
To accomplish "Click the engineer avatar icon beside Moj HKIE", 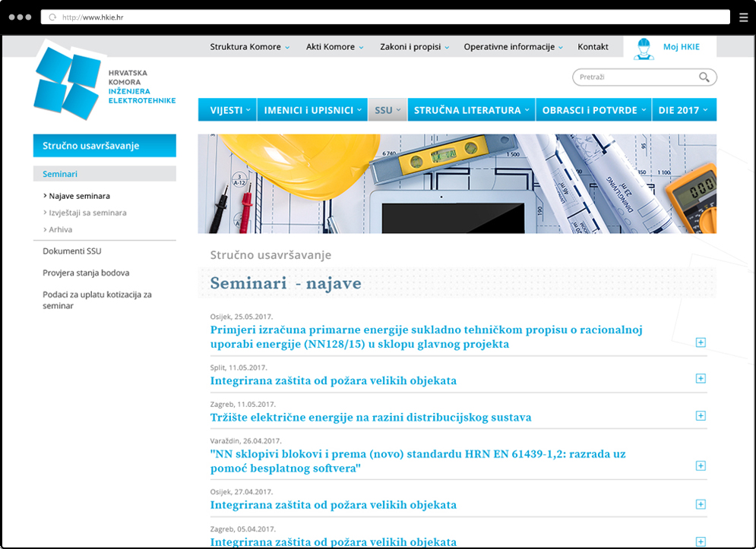I will tap(644, 47).
